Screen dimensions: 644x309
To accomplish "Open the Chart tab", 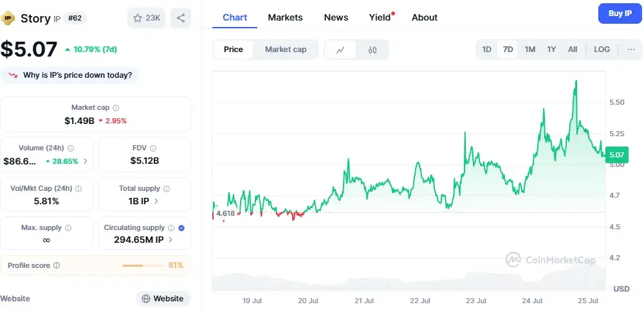I will coord(235,17).
